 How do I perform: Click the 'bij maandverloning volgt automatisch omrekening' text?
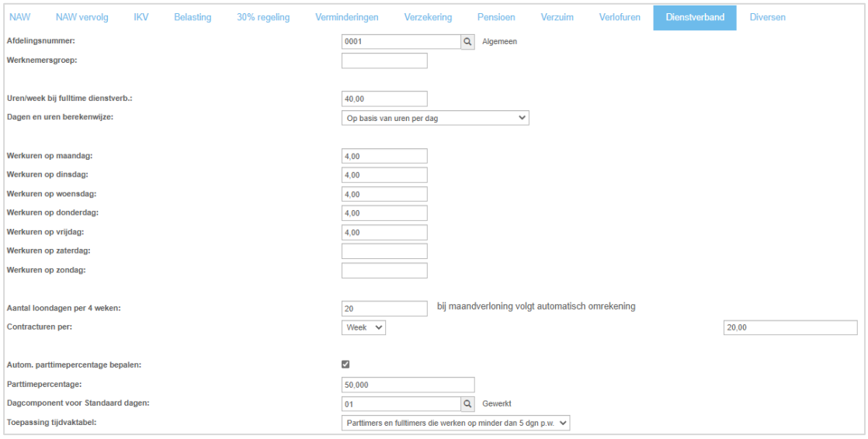tap(536, 307)
